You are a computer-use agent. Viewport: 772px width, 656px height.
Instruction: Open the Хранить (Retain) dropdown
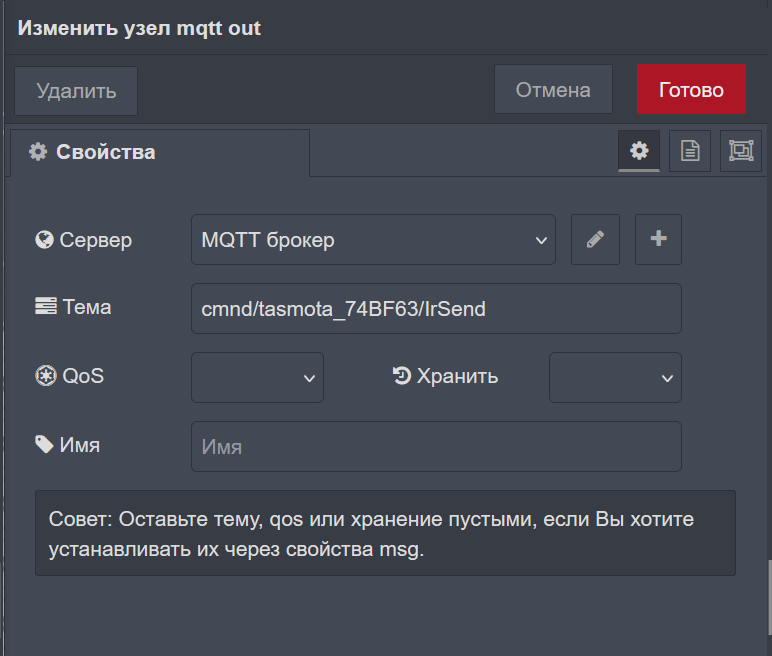point(615,378)
